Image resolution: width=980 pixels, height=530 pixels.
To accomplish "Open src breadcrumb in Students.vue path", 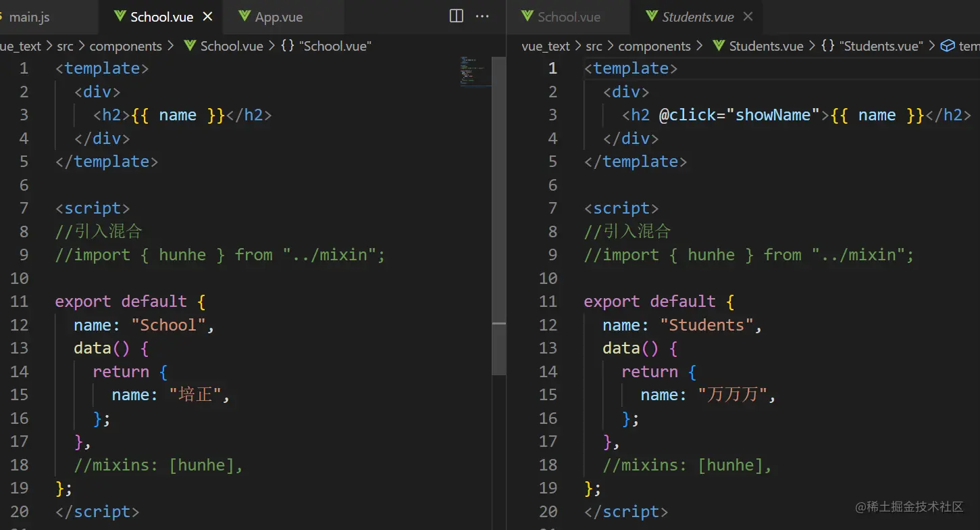I will 594,46.
